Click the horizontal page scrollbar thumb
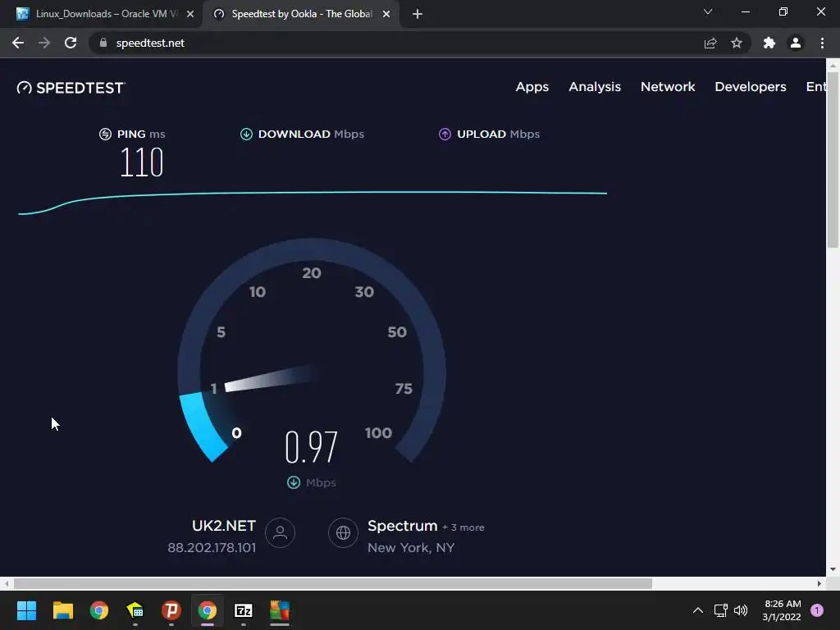This screenshot has width=840, height=630. click(333, 583)
